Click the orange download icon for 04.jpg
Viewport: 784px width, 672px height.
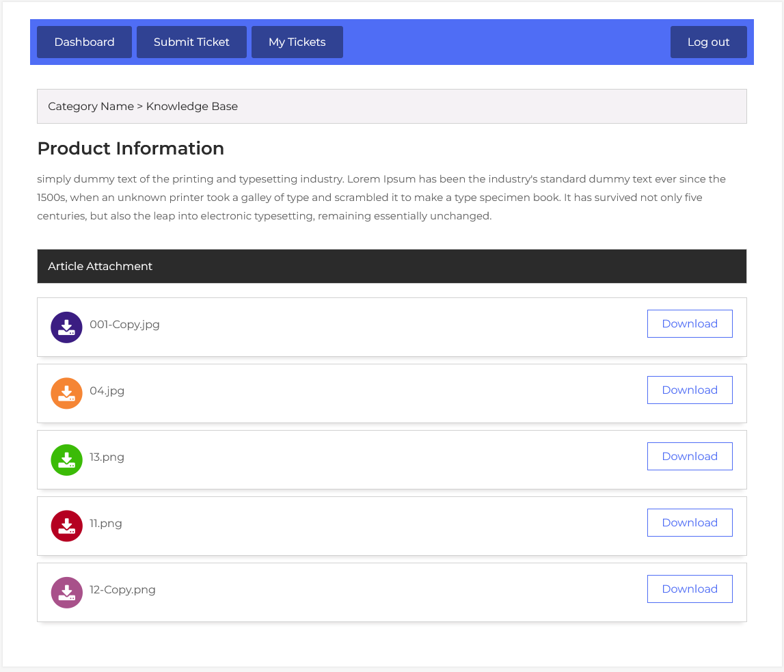tap(66, 394)
